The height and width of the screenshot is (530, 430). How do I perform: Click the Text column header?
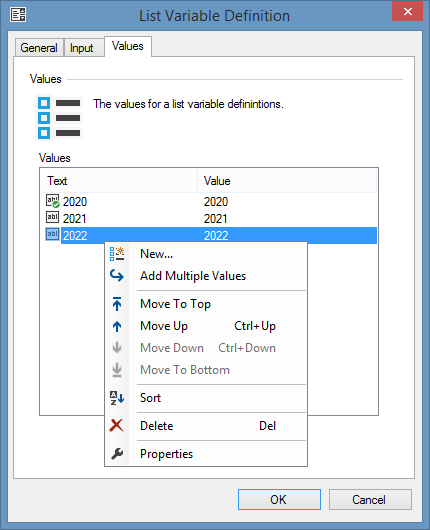(119, 181)
